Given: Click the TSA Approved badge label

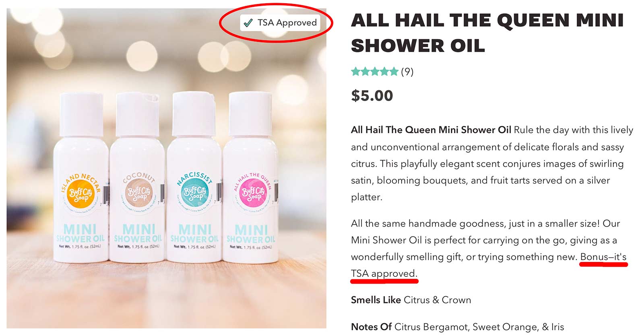Looking at the screenshot, I should point(287,23).
